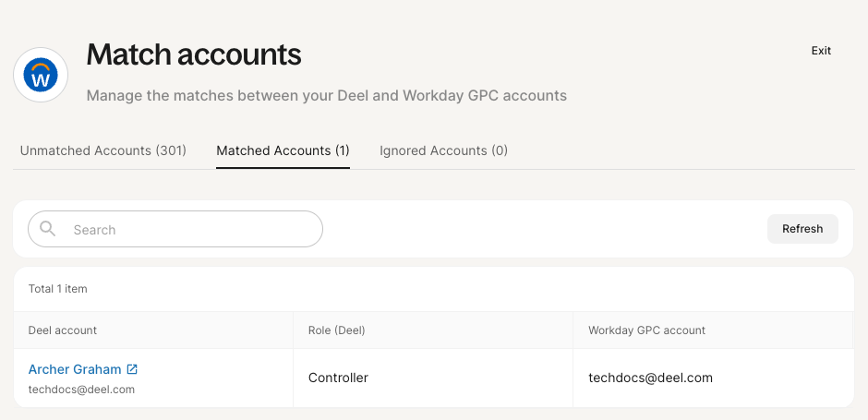This screenshot has height=420, width=868.
Task: Click the search magnifier icon
Action: 48,229
